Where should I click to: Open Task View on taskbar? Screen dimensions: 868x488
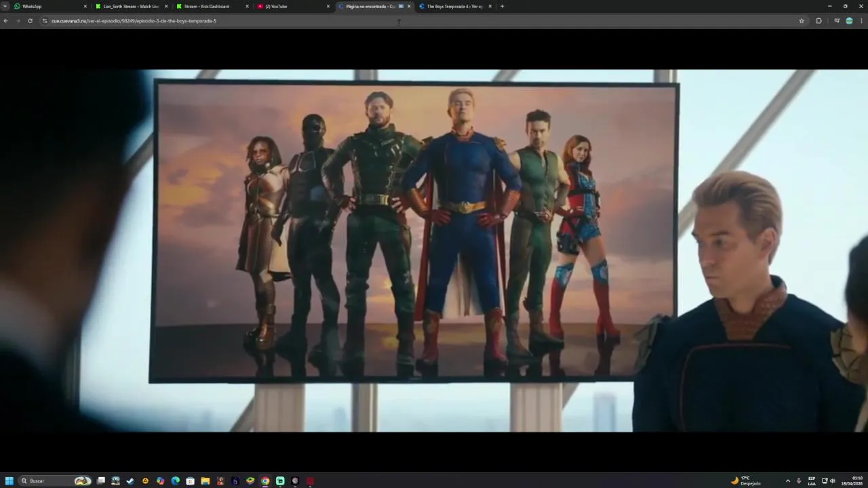(x=101, y=481)
